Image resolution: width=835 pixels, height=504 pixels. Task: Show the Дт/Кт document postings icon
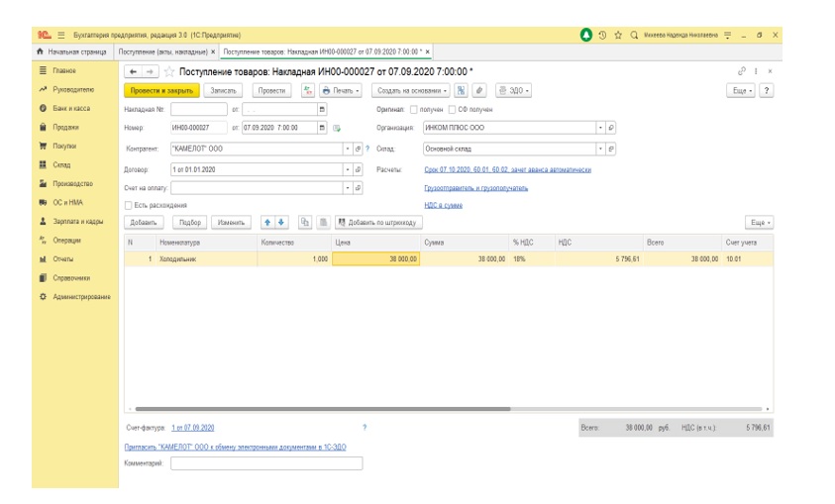307,90
